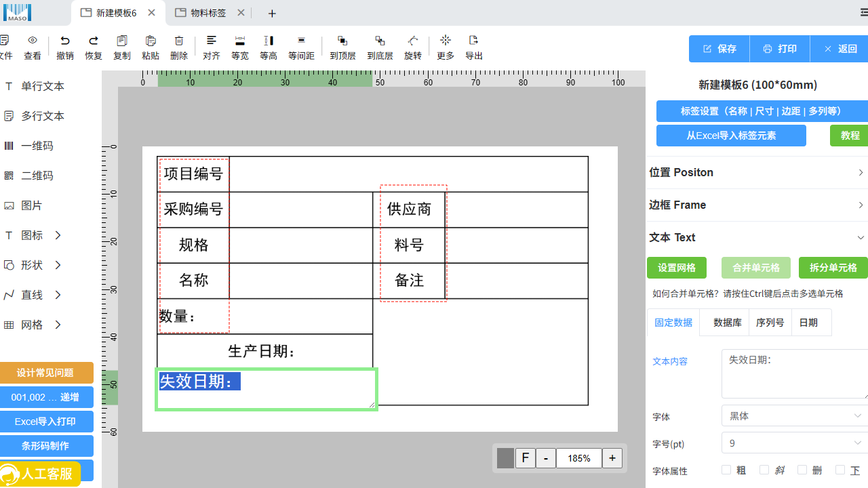Click the Export (导出) icon

[474, 41]
